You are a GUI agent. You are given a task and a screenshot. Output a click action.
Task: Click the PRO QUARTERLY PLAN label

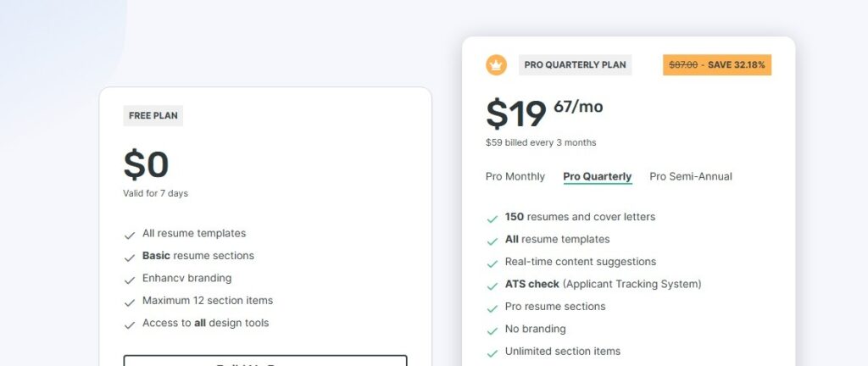tap(576, 64)
